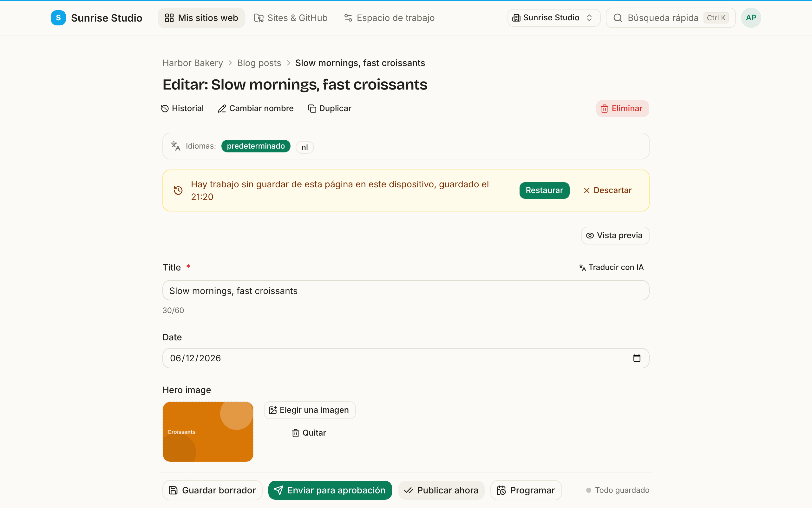Click the Sunrise Studio logo icon

click(58, 18)
